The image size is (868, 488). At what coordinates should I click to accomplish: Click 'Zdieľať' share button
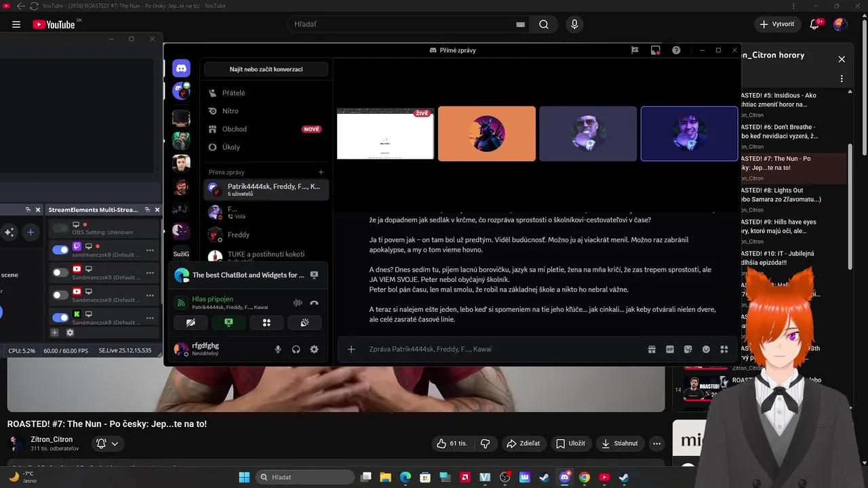tap(523, 443)
